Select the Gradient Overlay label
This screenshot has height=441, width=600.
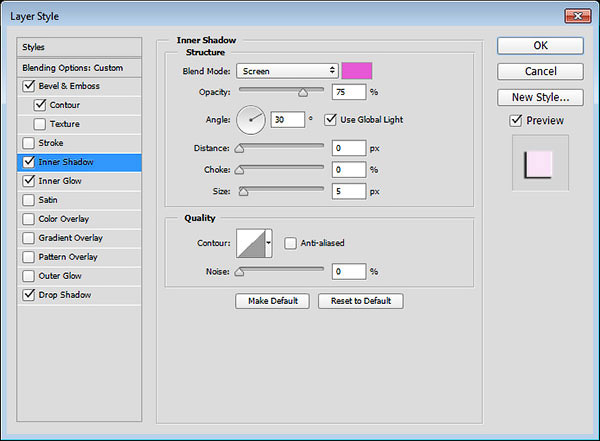click(71, 238)
